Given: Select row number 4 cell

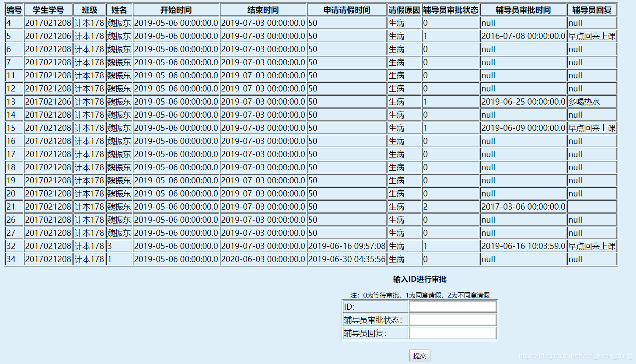Looking at the screenshot, I should [14, 23].
